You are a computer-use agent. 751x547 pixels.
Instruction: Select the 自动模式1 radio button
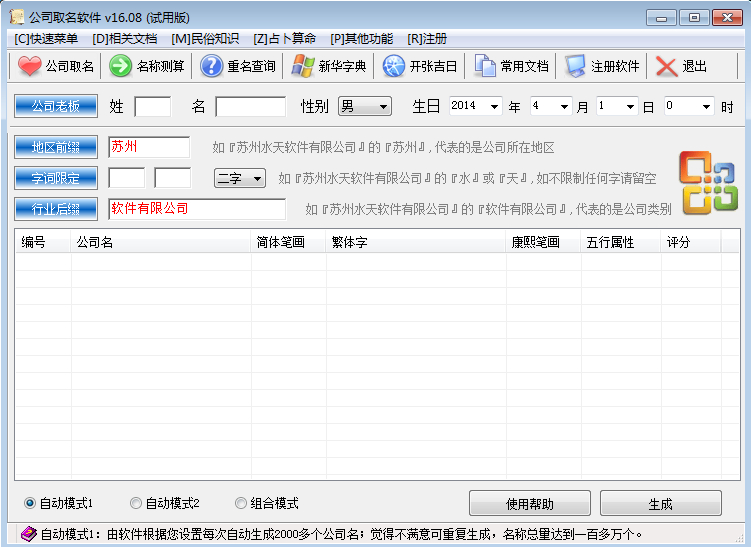pos(29,503)
